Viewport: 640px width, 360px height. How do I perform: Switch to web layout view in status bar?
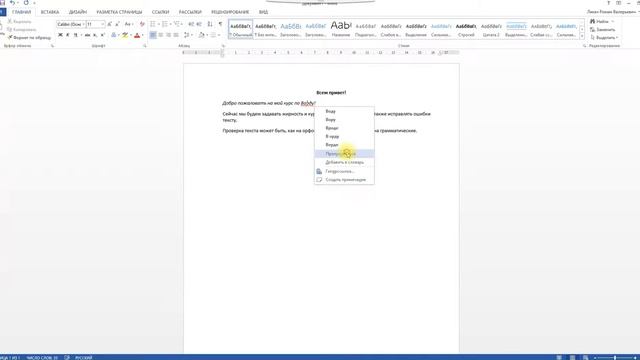pyautogui.click(x=586, y=358)
